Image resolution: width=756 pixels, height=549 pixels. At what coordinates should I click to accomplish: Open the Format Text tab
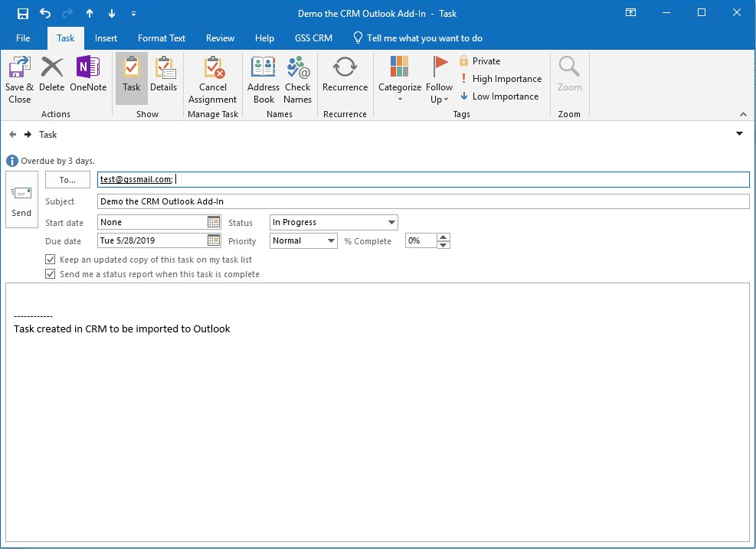pyautogui.click(x=162, y=38)
